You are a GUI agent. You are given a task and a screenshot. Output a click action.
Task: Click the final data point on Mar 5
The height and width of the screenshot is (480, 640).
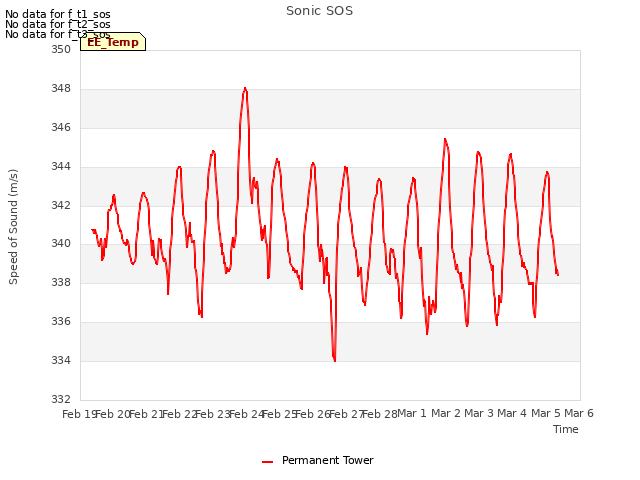(x=558, y=275)
